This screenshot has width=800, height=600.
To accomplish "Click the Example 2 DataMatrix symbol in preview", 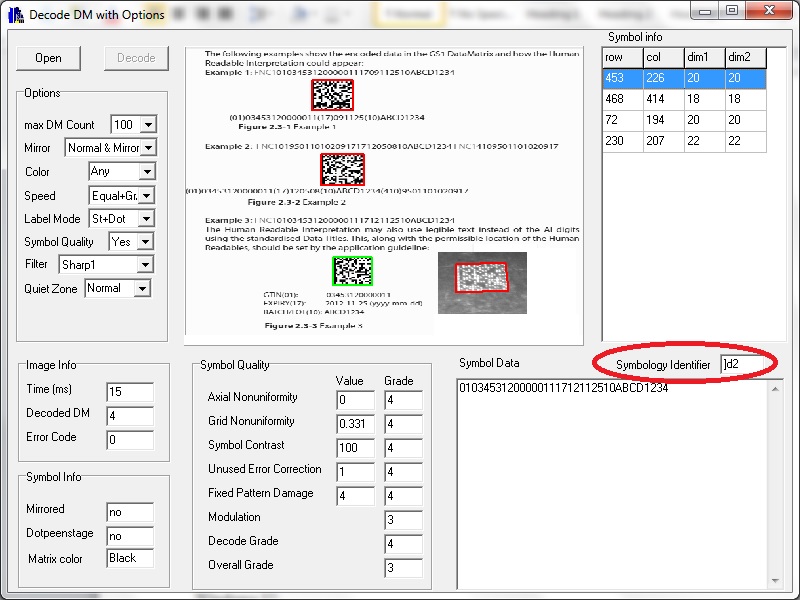I will [342, 169].
